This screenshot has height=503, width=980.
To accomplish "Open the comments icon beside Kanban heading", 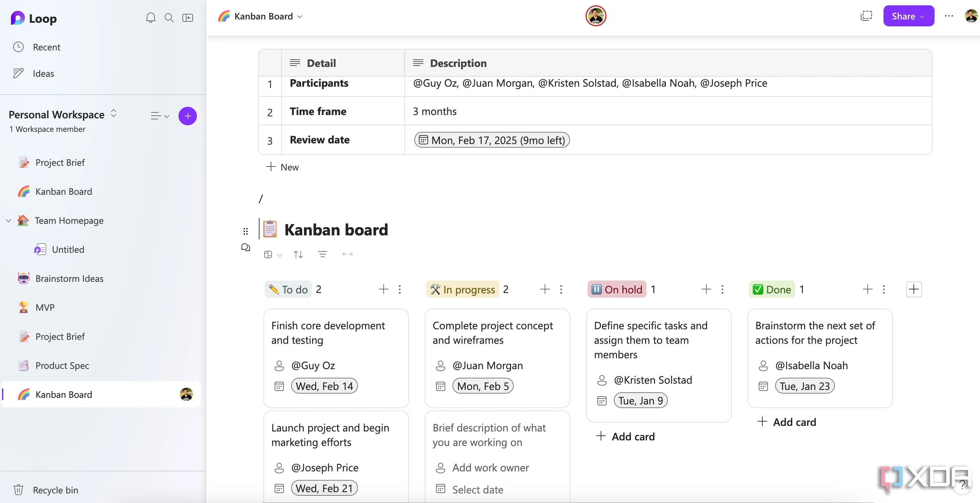I will [x=245, y=248].
